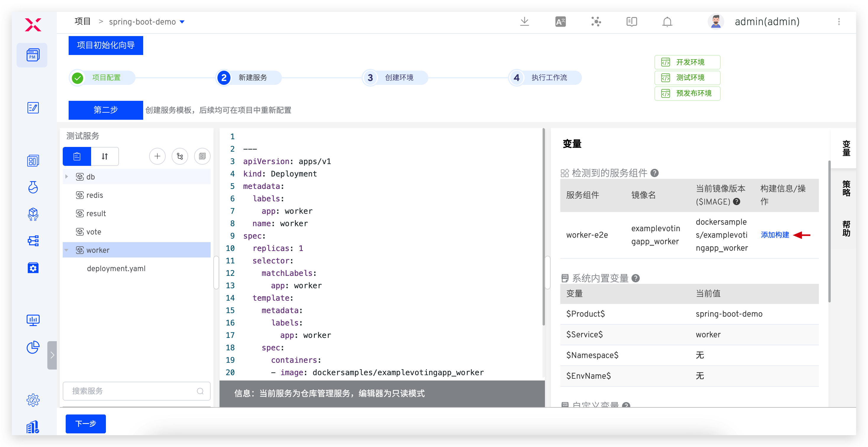Go to step 创建环境
Screen dimensions: 868x447
pyautogui.click(x=395, y=78)
